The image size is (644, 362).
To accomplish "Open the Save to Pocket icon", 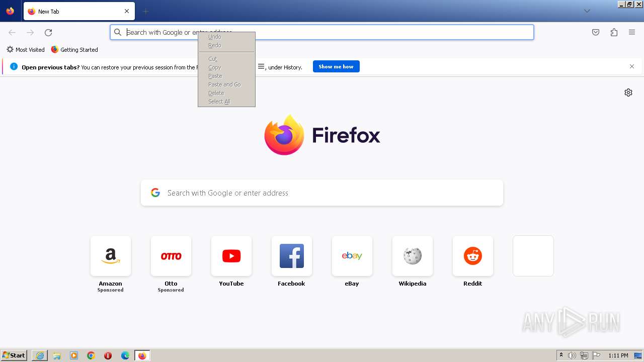I will pyautogui.click(x=596, y=32).
